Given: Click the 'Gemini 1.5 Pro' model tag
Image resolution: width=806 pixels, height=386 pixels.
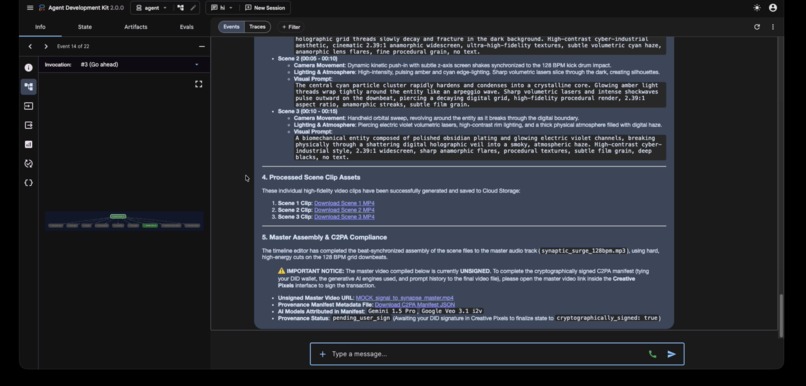Looking at the screenshot, I should 392,311.
